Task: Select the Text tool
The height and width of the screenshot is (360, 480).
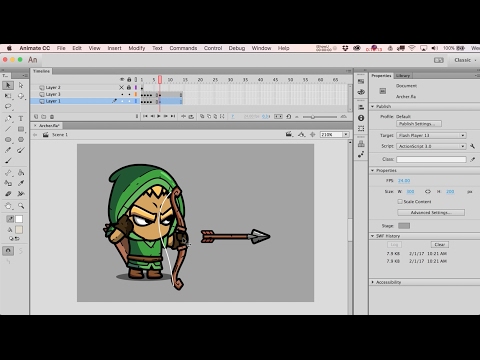Action: 21,118
